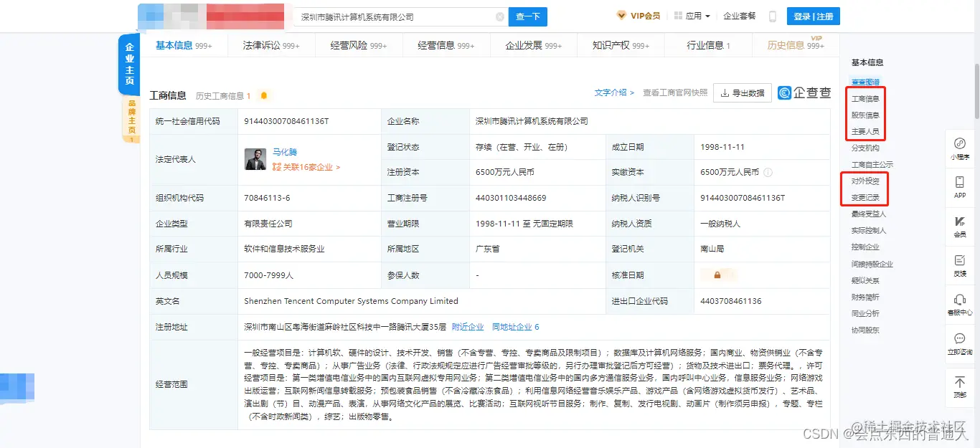
Task: Open 立即咨询 instant consult chat
Action: [x=959, y=343]
